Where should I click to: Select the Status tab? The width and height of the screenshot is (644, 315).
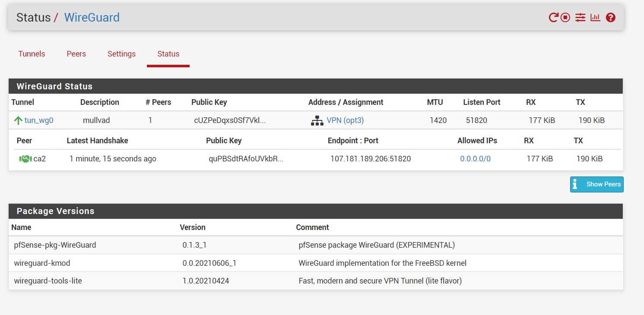(168, 54)
